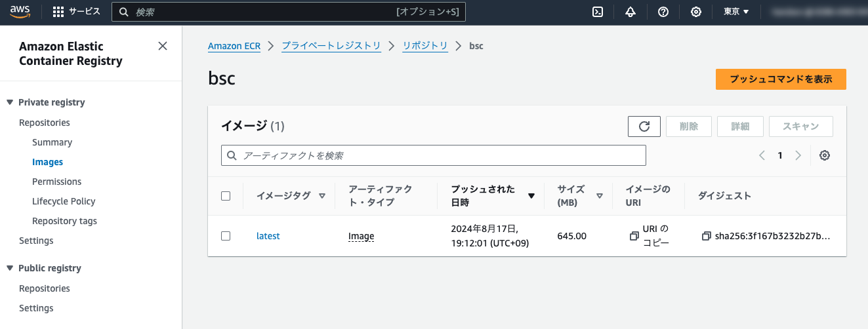This screenshot has height=329, width=868.
Task: Collapse the Public registry section
Action: pos(10,268)
